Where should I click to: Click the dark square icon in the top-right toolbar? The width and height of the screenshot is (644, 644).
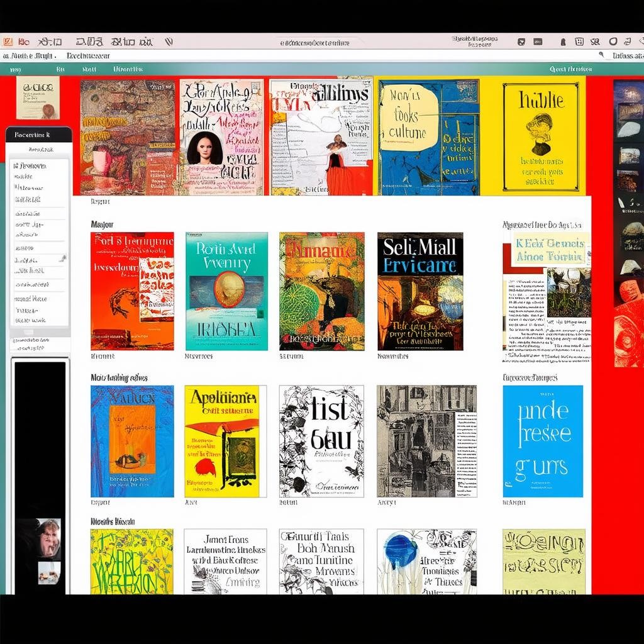[x=521, y=42]
